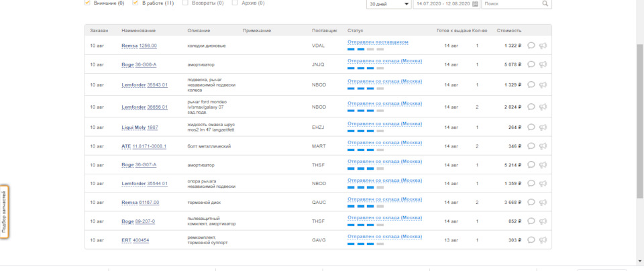Open status link in Liqui Moly 1987 row
644x271 pixels.
(x=385, y=123)
